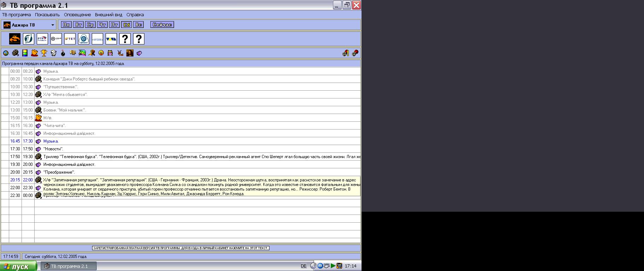Choose the TET channel logo

(70, 39)
